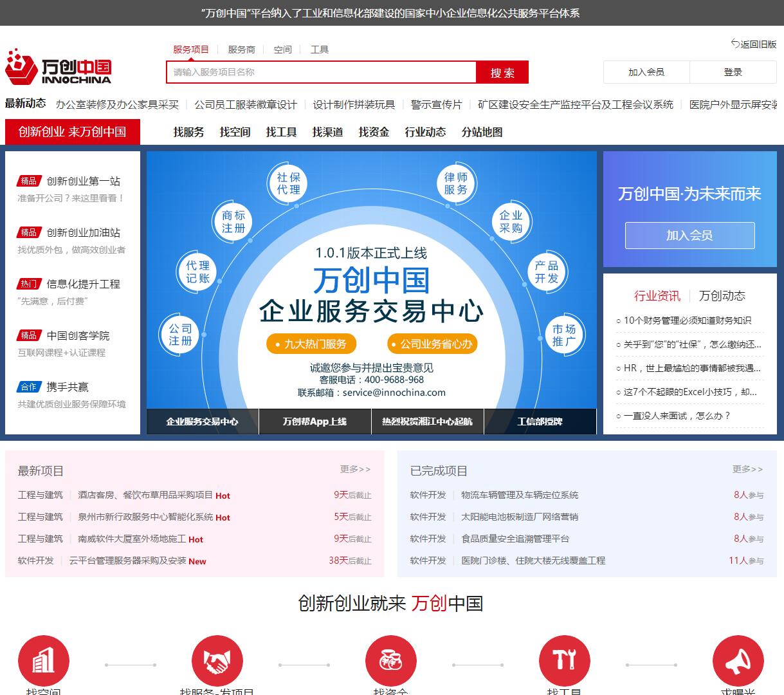Open the 创新创业加油站 sidebar entry
This screenshot has height=695, width=784.
click(83, 232)
